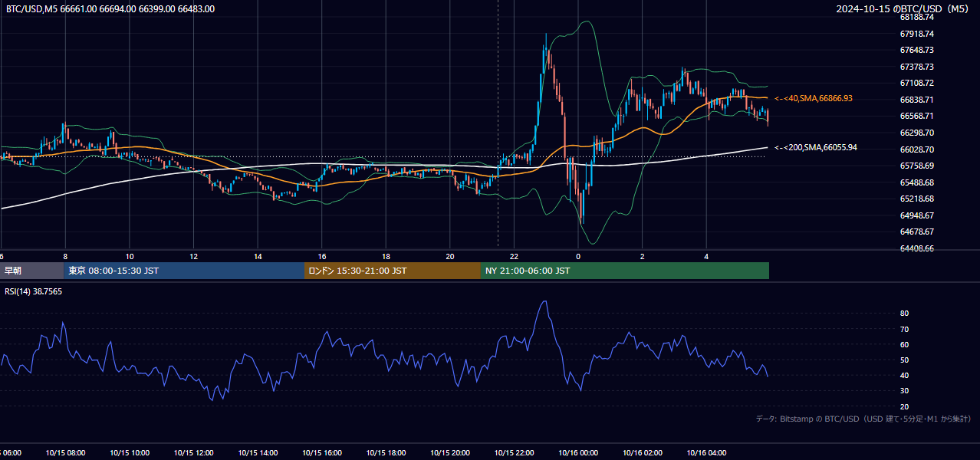The height and width of the screenshot is (460, 980).
Task: Click price axis label 67918.74
Action: 916,34
